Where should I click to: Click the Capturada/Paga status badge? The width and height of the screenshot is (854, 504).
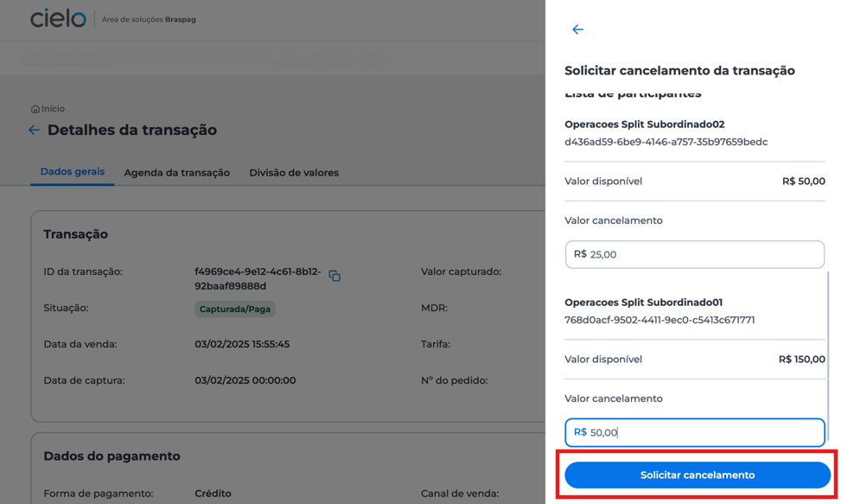coord(235,309)
